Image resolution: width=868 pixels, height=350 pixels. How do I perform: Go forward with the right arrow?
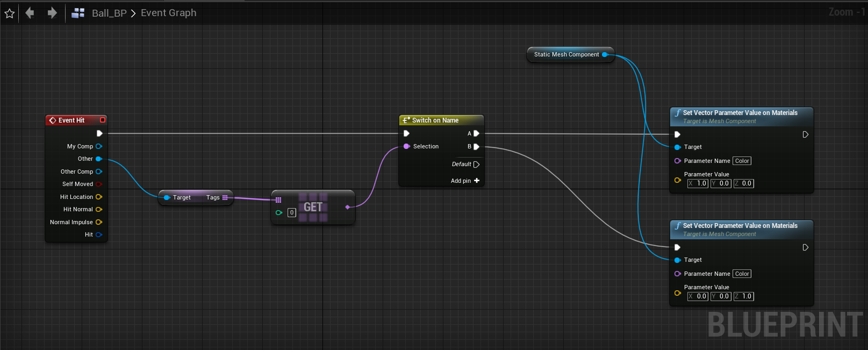(52, 12)
